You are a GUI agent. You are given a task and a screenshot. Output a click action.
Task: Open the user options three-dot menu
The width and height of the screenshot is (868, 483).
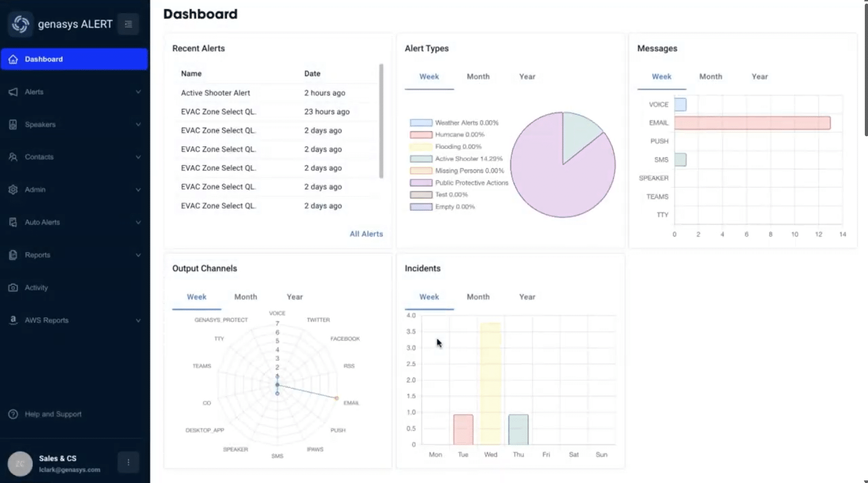pyautogui.click(x=128, y=462)
